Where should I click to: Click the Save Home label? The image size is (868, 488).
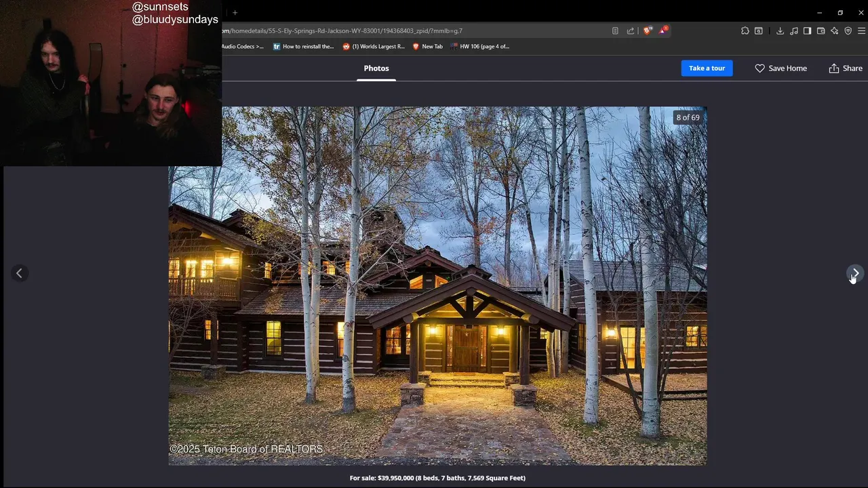pyautogui.click(x=787, y=68)
